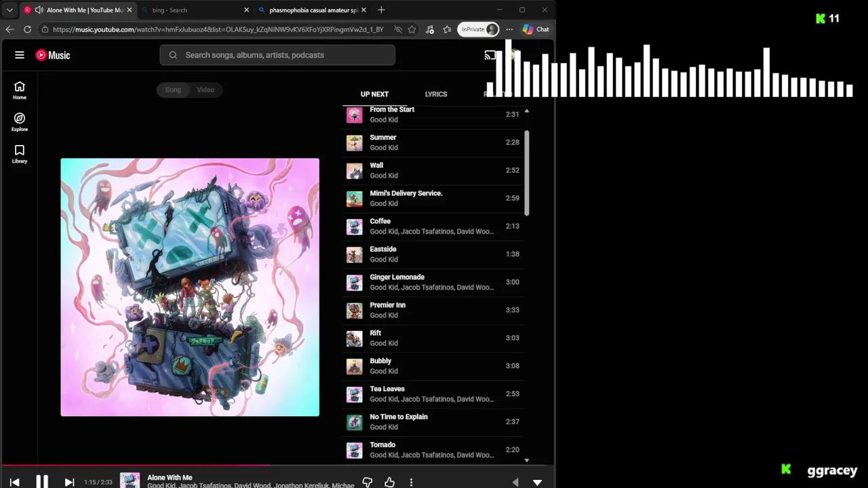Open more actions menu in player bar
Viewport: 868px width, 488px height.
pos(411,482)
